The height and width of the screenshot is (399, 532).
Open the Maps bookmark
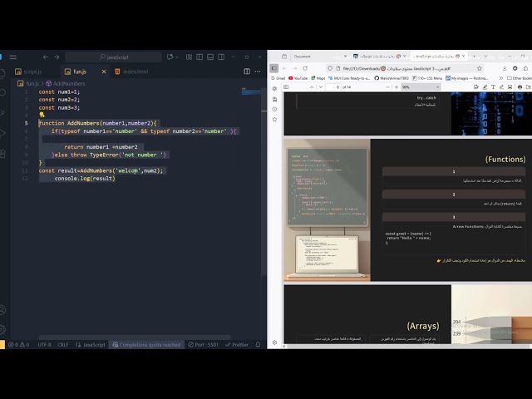click(318, 78)
